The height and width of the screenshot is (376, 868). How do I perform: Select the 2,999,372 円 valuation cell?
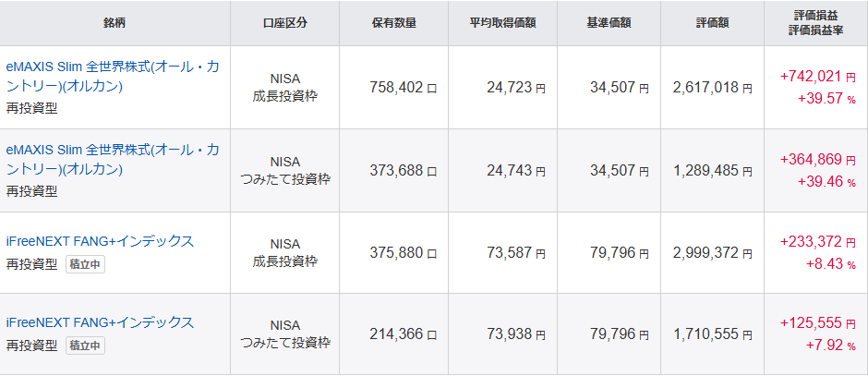coord(712,252)
